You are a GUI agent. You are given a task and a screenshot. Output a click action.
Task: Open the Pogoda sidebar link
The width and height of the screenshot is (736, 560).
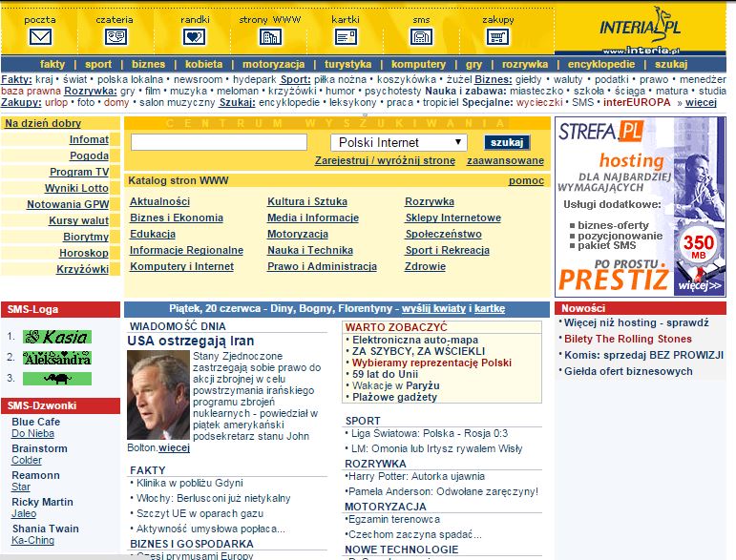pos(89,156)
